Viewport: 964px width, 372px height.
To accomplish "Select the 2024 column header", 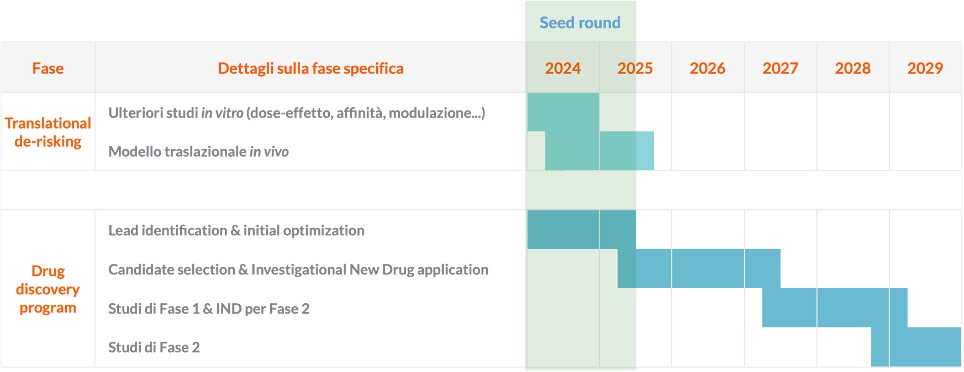I will pos(563,68).
